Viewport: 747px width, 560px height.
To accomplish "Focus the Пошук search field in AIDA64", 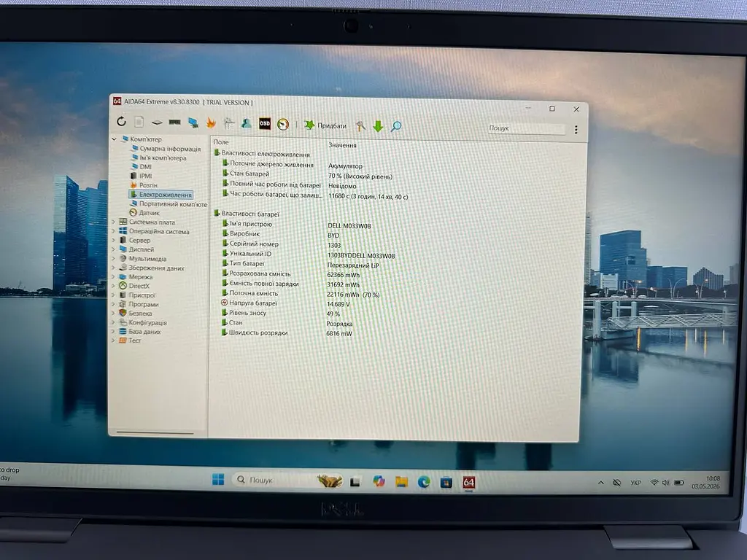I will click(526, 128).
